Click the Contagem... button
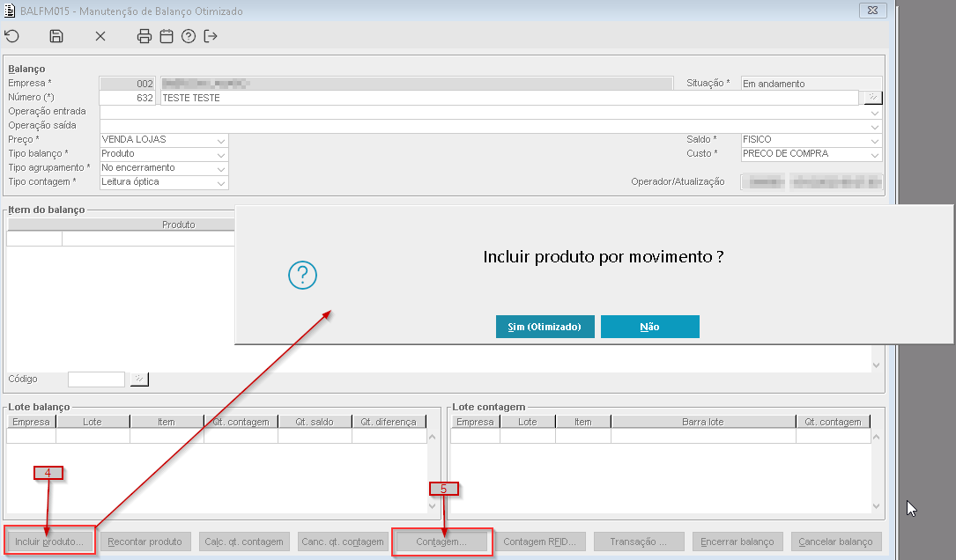Screen dimensions: 956x560 (x=441, y=542)
